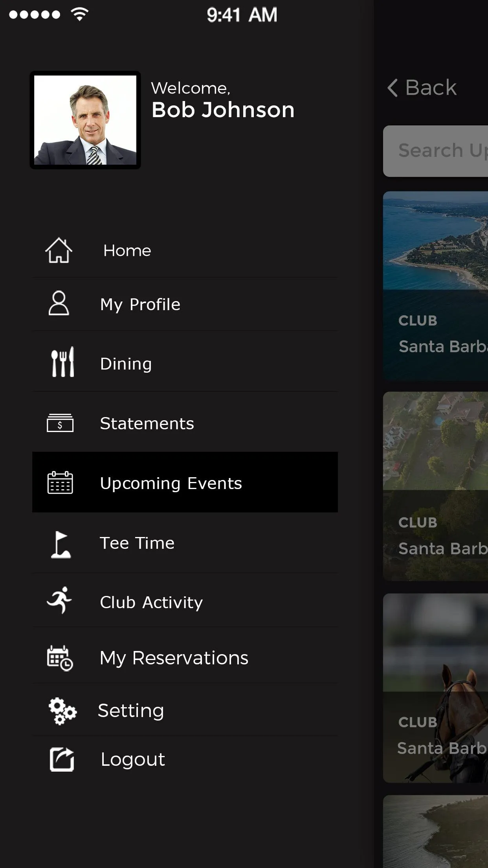Screen dimensions: 488x868
Task: Select Dining from the side menu
Action: tap(185, 362)
